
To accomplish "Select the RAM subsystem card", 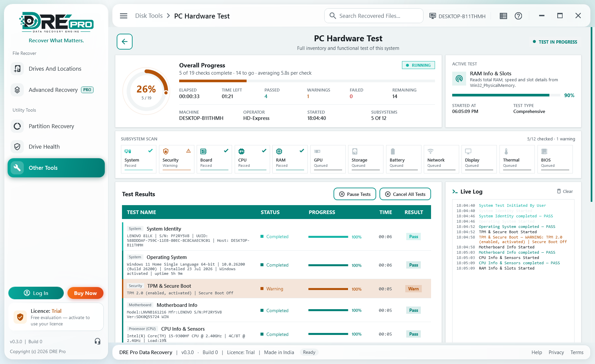I will pyautogui.click(x=290, y=159).
